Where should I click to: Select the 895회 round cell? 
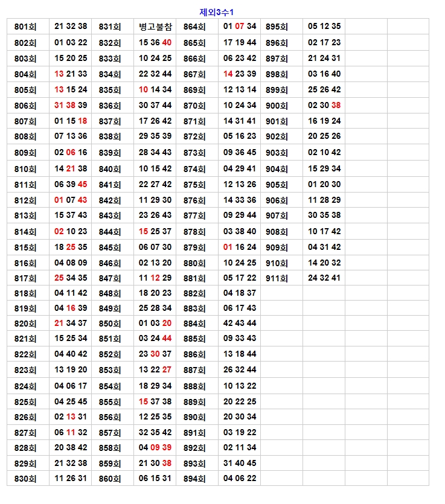(277, 27)
